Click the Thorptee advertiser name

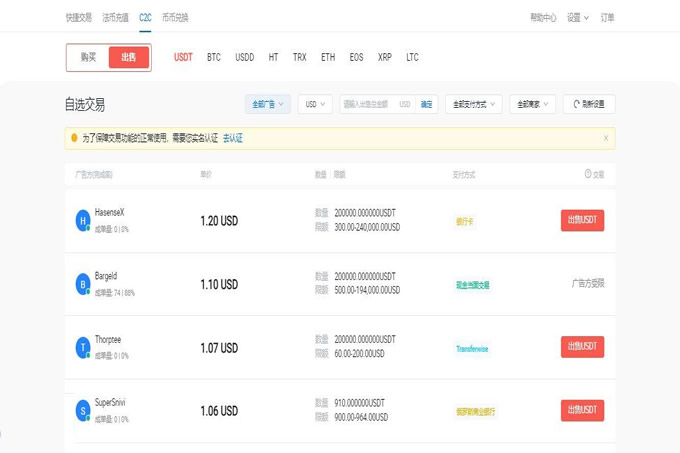pos(108,339)
